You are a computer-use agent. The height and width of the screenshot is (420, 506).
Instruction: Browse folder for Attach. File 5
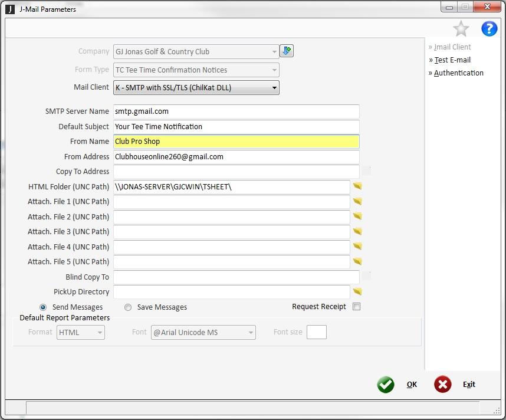[357, 262]
